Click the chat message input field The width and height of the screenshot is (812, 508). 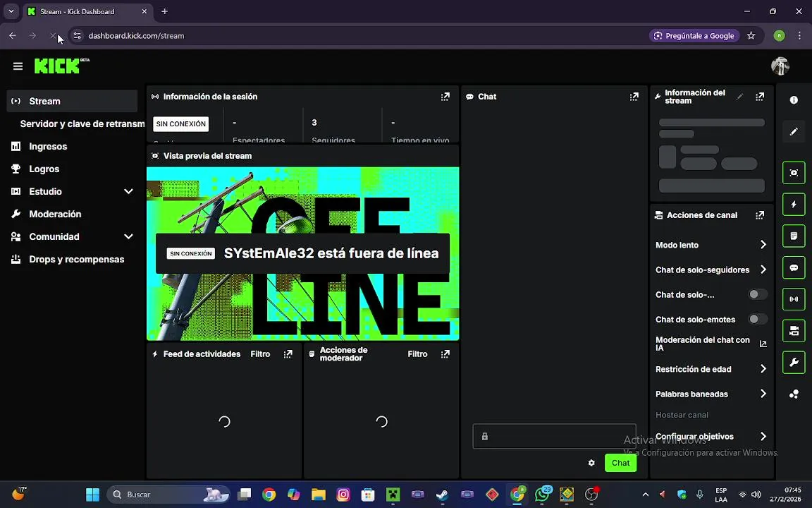click(554, 437)
